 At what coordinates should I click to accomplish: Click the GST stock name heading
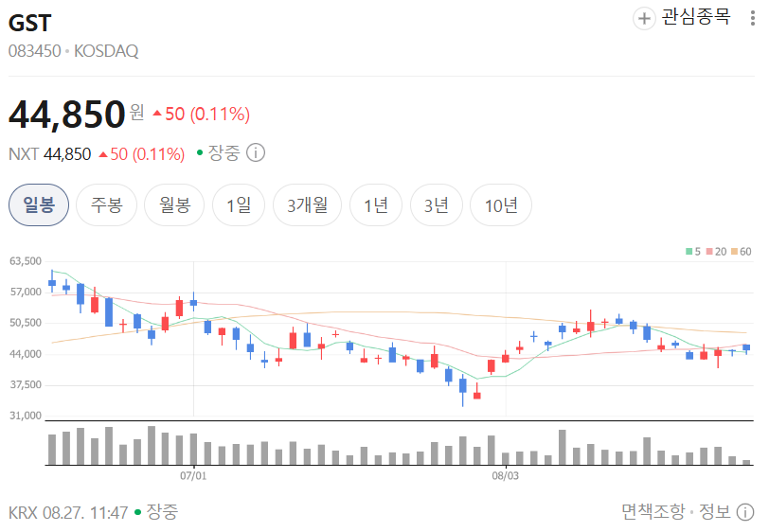[x=30, y=23]
